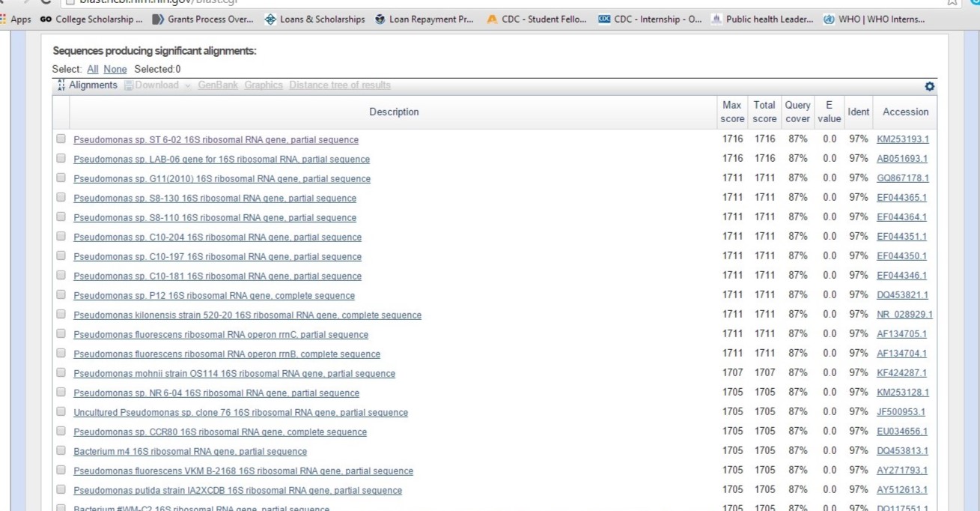Check the Pseudomonas sp. ST 6-02 checkbox

point(61,139)
